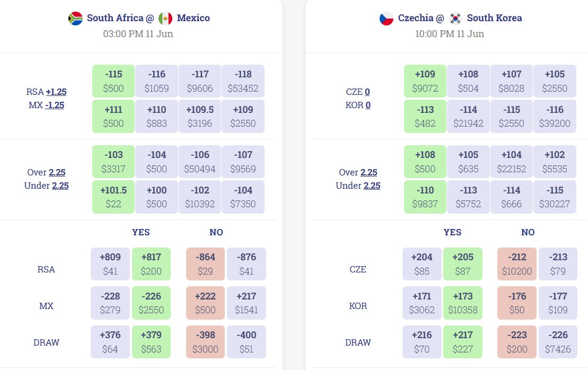The width and height of the screenshot is (588, 370).
Task: Open the RSA +1.25 spread link
Action: pyautogui.click(x=56, y=92)
